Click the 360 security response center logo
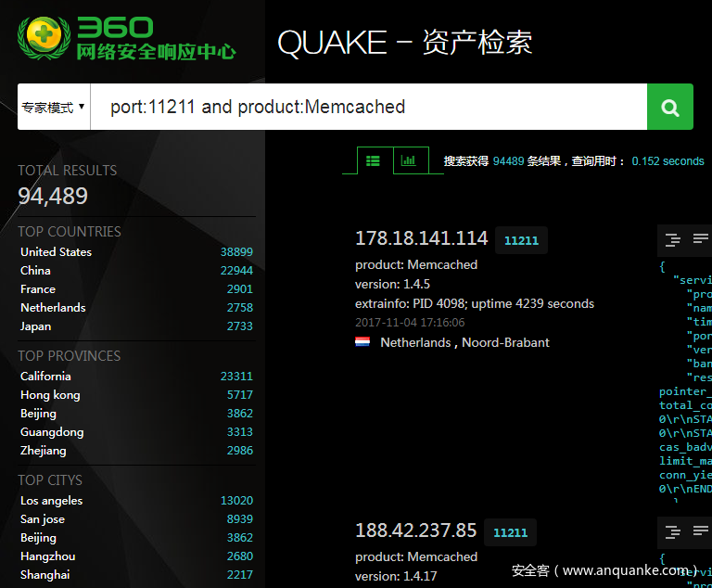The height and width of the screenshot is (588, 712). pos(127,39)
